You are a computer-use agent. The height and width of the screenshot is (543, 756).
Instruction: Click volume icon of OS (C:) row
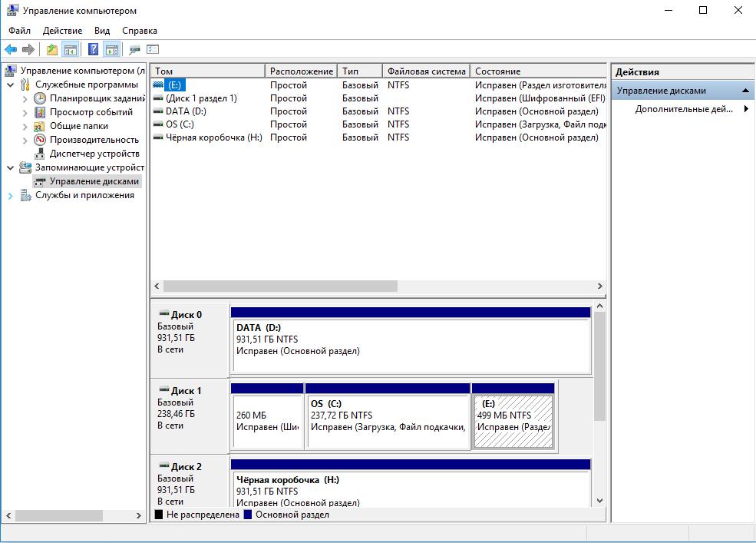(x=158, y=124)
